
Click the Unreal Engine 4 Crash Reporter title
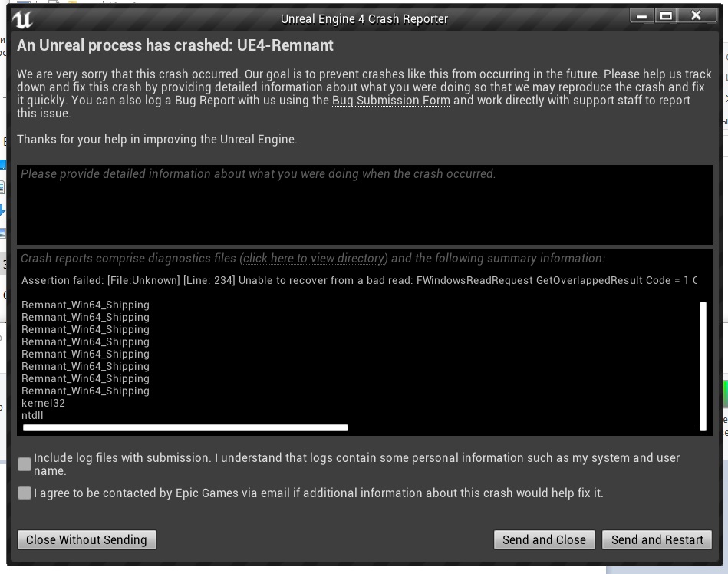364,18
